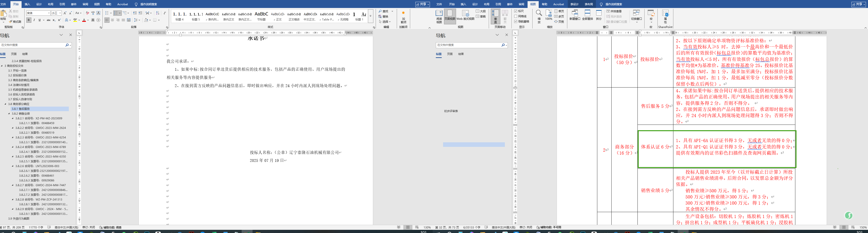Toggle Bold formatting
This screenshot has height=233, width=868.
pyautogui.click(x=29, y=20)
